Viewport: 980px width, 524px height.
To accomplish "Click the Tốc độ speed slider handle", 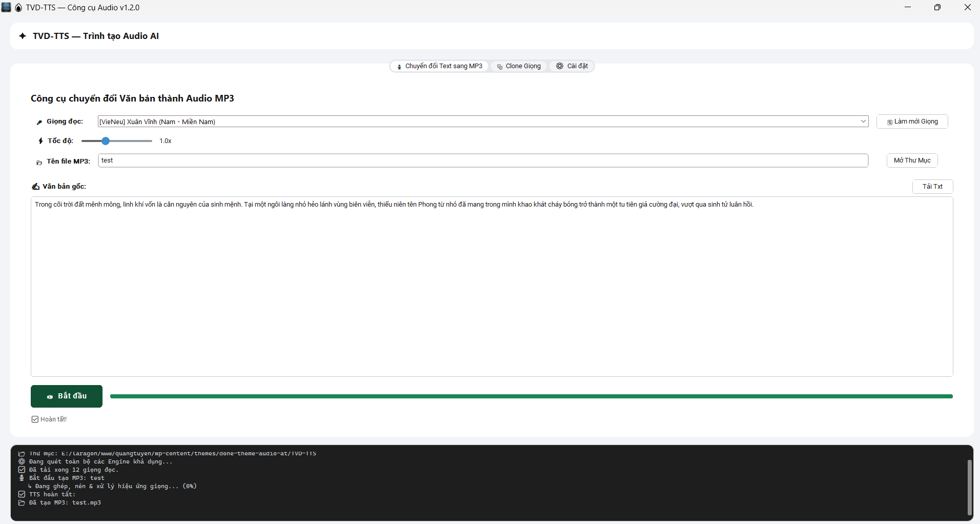I will point(106,141).
